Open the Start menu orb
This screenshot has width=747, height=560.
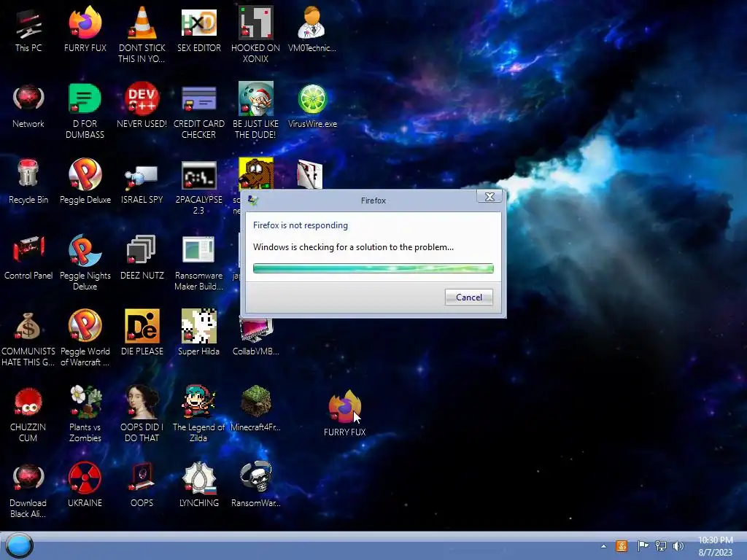tap(20, 545)
